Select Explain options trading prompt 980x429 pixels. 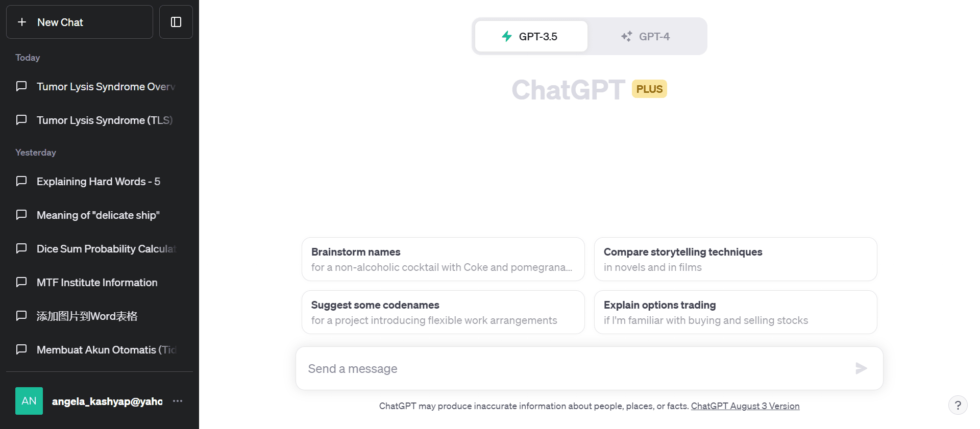tap(735, 312)
